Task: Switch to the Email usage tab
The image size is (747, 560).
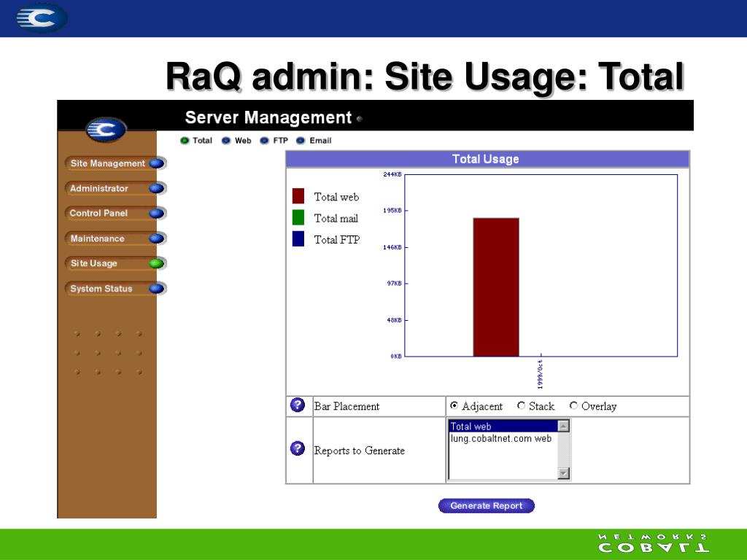Action: pos(314,141)
